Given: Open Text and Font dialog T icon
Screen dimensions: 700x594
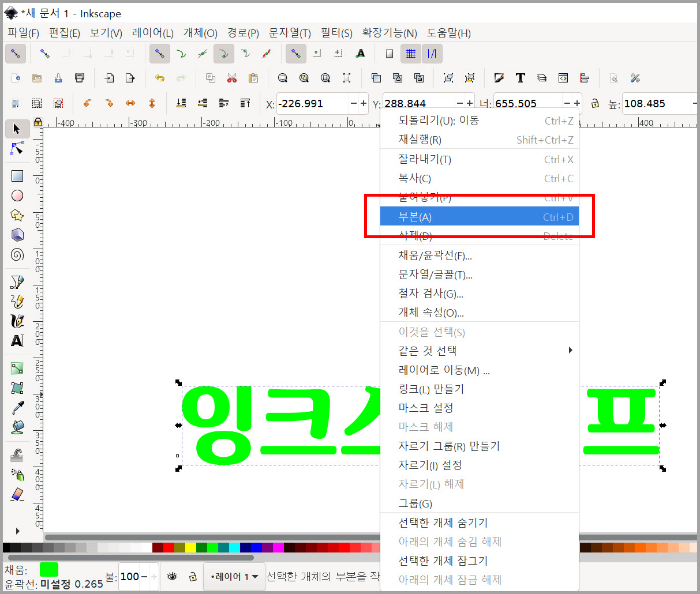Looking at the screenshot, I should [521, 78].
